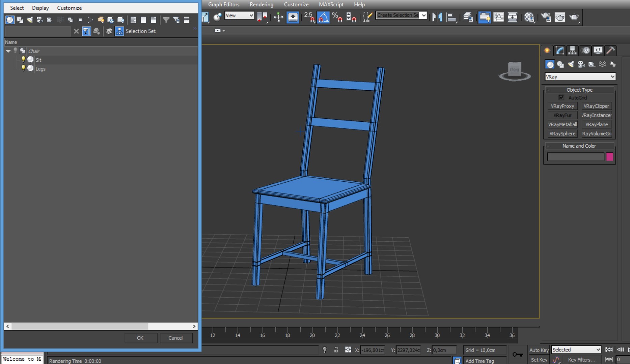Image resolution: width=630 pixels, height=364 pixels.
Task: Toggle the Display Shapes filter in the dialog
Action: point(20,20)
